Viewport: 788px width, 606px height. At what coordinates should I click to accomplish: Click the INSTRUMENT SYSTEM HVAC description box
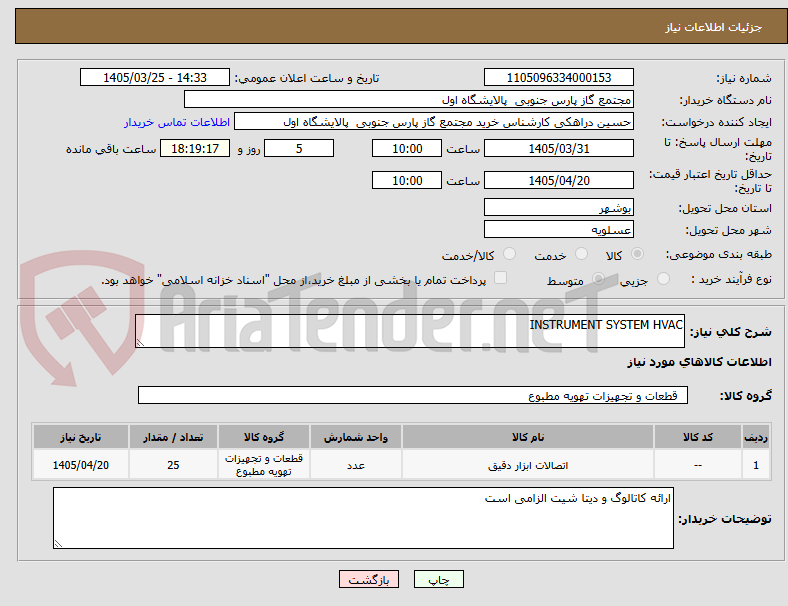pos(410,331)
